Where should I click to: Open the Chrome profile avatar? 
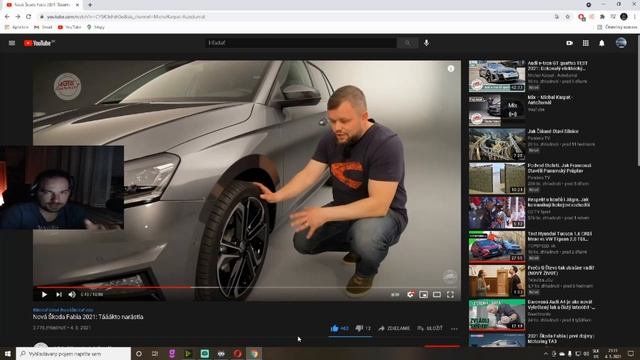point(624,17)
